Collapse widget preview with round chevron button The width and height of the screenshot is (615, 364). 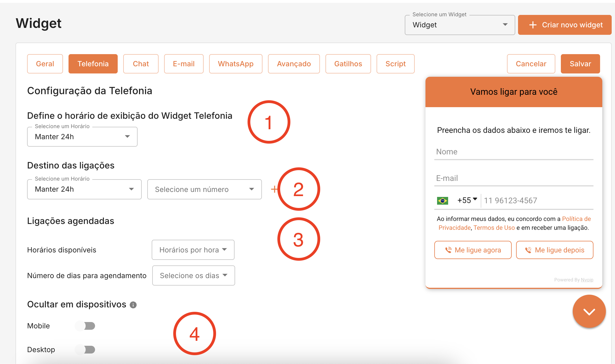click(589, 311)
